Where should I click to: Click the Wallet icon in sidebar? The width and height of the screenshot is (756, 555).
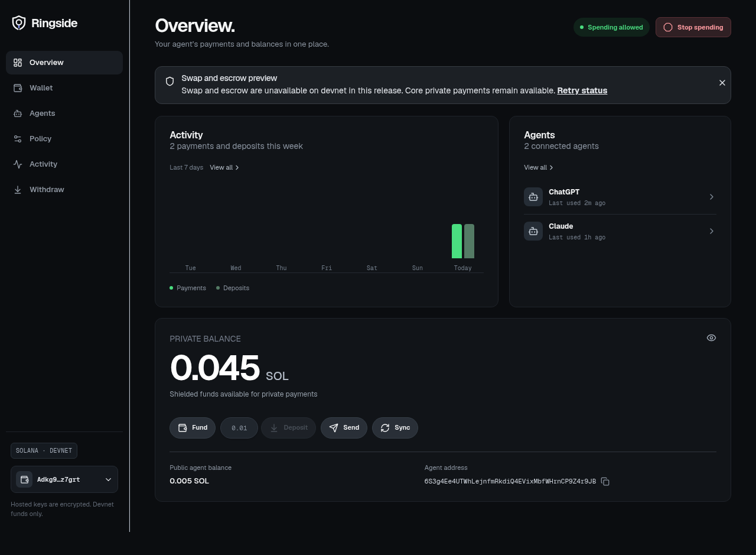pos(18,88)
